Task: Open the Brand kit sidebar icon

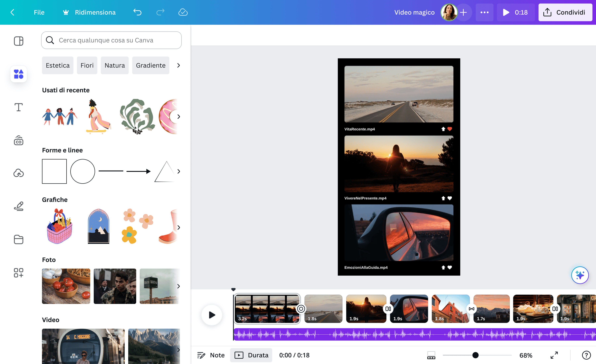Action: [x=19, y=140]
